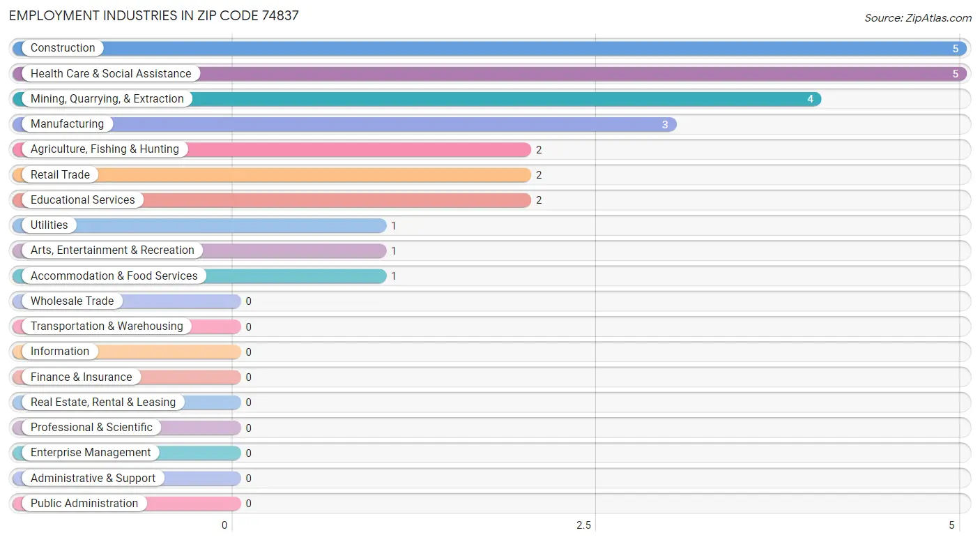
Task: Select the Wholesale Trade label
Action: 72,301
